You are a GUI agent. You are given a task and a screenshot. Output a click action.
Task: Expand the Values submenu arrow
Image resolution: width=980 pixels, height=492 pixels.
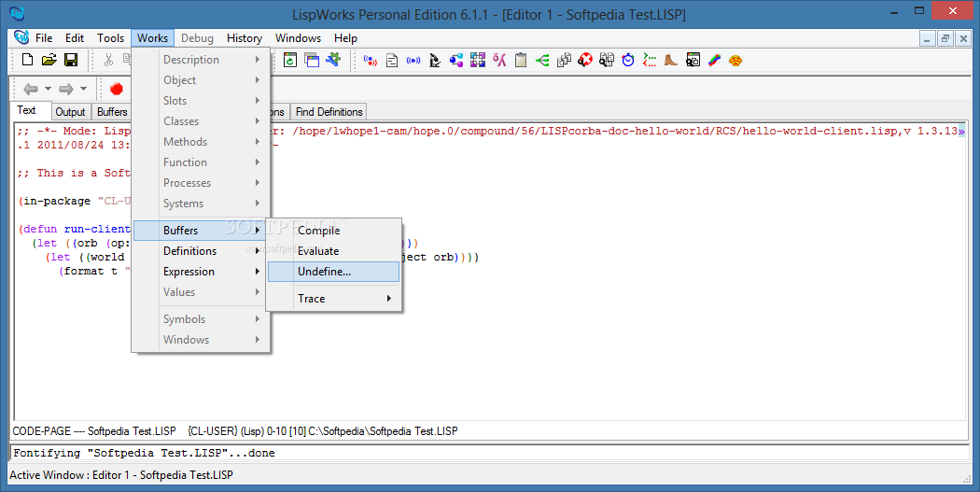pyautogui.click(x=257, y=292)
